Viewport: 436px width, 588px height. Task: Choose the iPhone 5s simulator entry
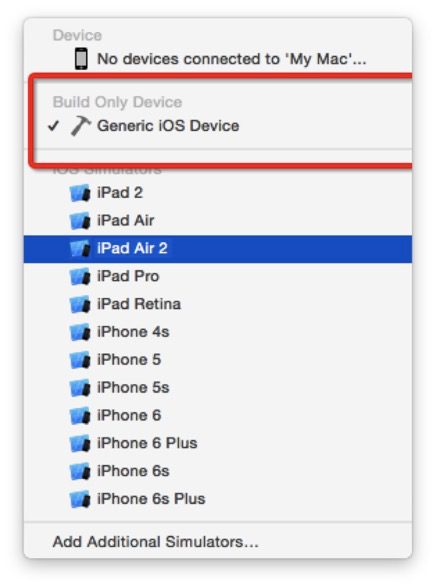(x=218, y=387)
